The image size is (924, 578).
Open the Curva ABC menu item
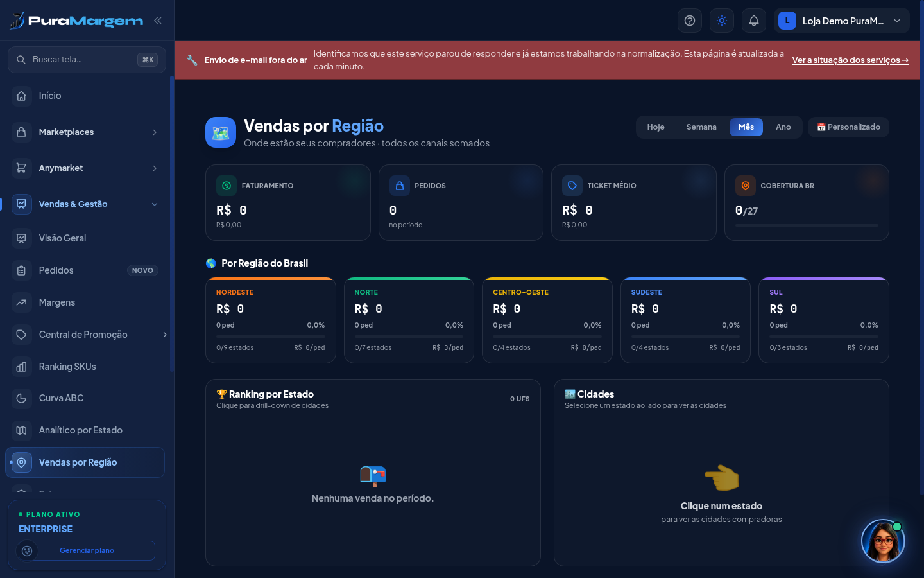coord(85,398)
